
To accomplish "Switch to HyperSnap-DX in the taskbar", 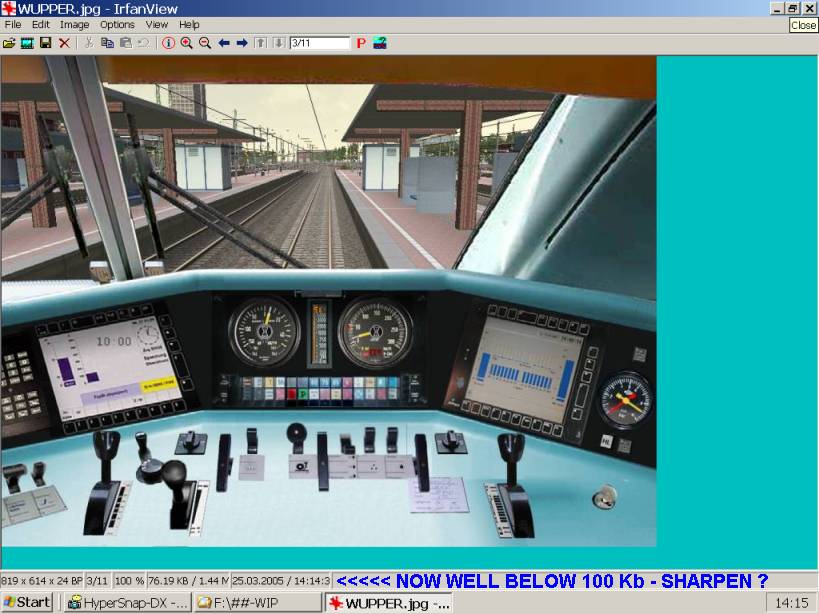I will pyautogui.click(x=128, y=603).
